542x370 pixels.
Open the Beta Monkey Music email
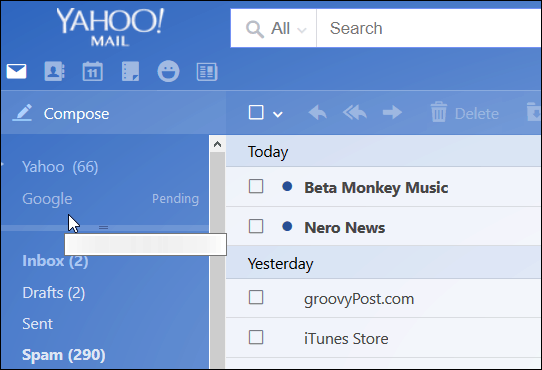[376, 188]
